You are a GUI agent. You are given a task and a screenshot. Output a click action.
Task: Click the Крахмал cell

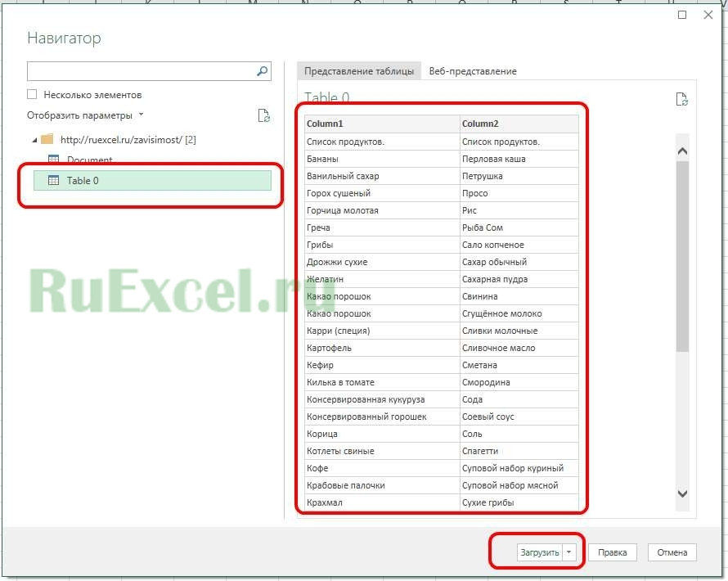click(x=382, y=502)
